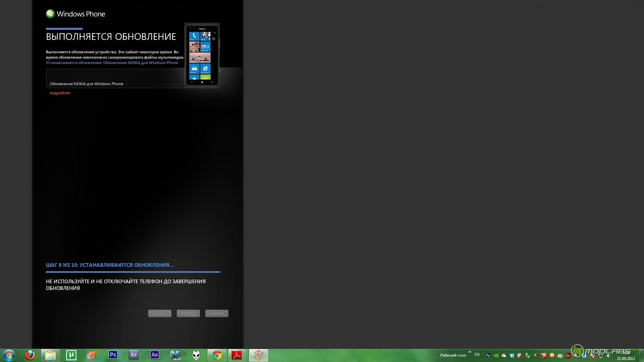Viewport: 644px width, 362px height.
Task: Click the ВПЕРЕД button
Action: tap(188, 313)
